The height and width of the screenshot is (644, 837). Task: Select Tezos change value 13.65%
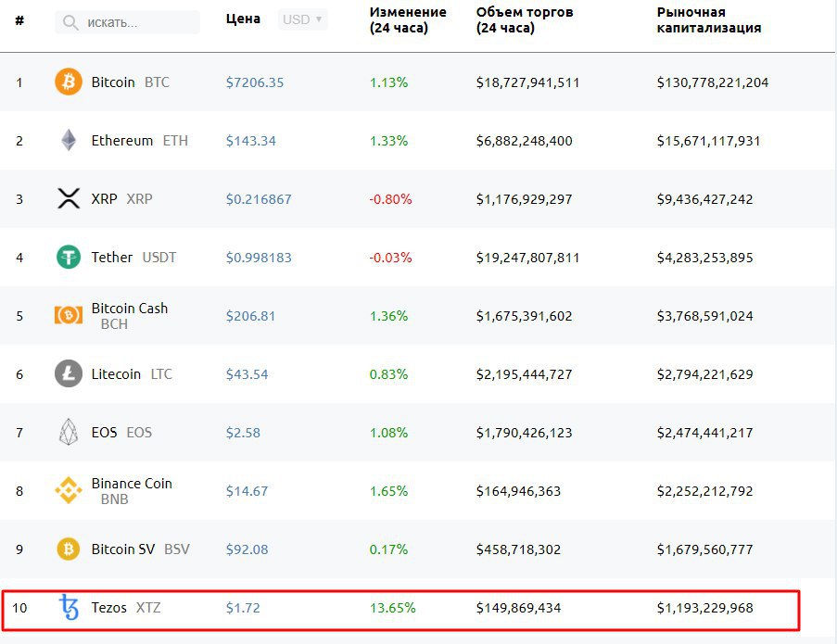coord(392,608)
